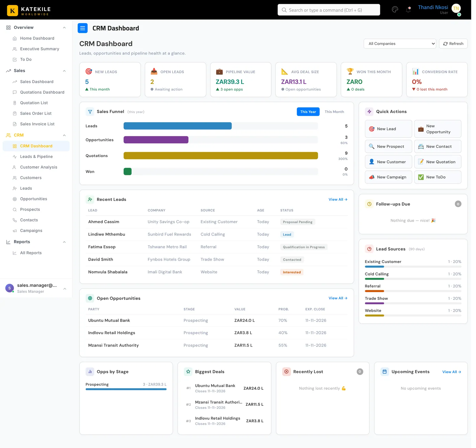Click the Opps by Stage chart icon
The width and height of the screenshot is (476, 448).
coord(90,372)
